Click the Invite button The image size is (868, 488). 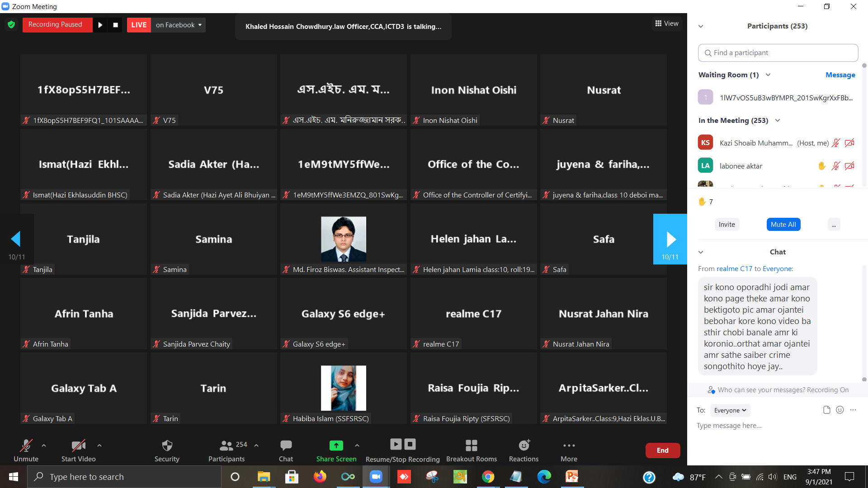(727, 225)
